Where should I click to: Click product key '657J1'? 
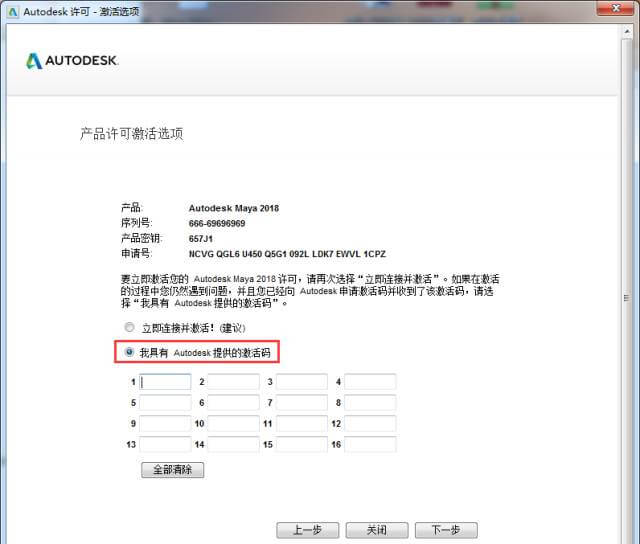(200, 239)
